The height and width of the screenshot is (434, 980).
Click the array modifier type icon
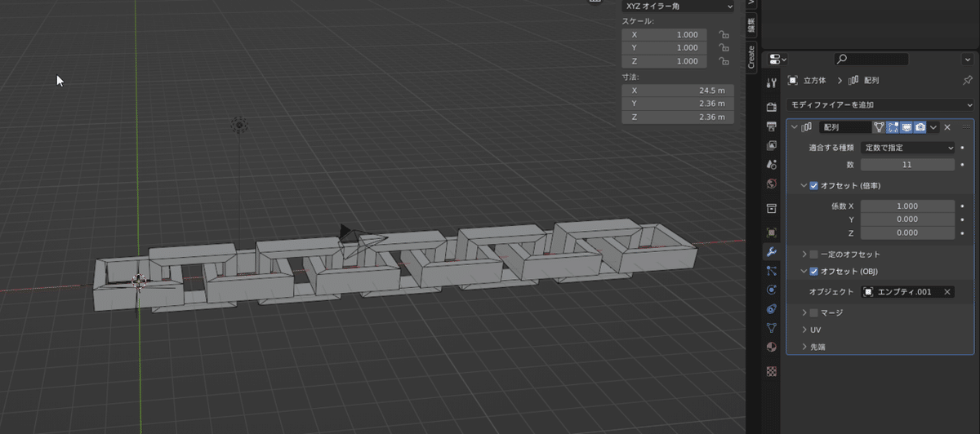[x=807, y=127]
